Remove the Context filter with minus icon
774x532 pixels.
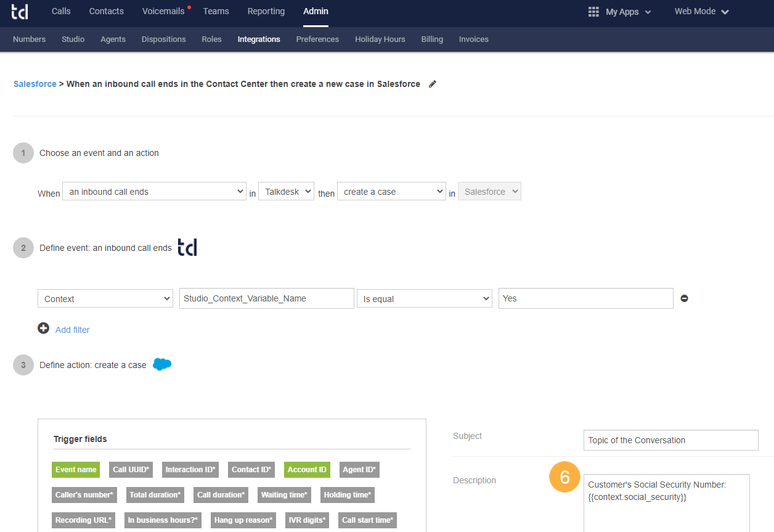point(684,298)
